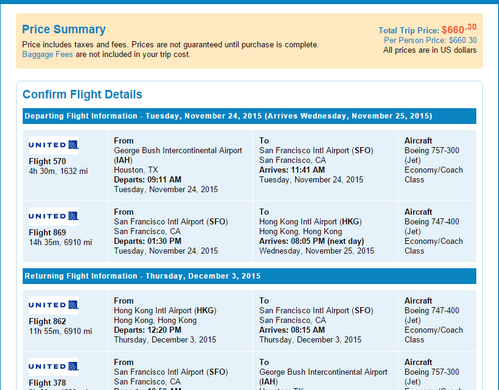499x390 pixels.
Task: Click Departs 09:11 AM time from Houston
Action: click(148, 180)
